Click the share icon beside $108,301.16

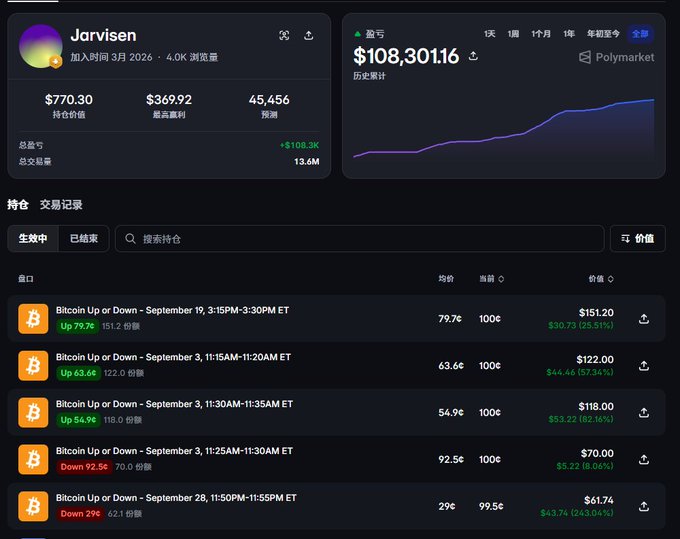point(473,56)
